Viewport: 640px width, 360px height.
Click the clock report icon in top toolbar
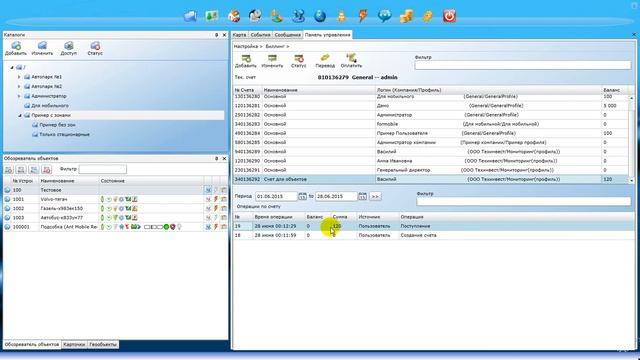tap(255, 16)
